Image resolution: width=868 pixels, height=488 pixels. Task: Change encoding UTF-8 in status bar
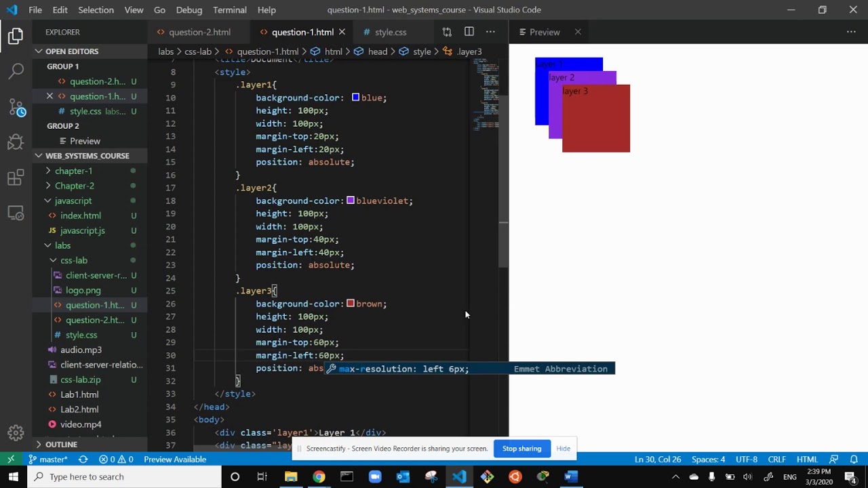click(747, 459)
